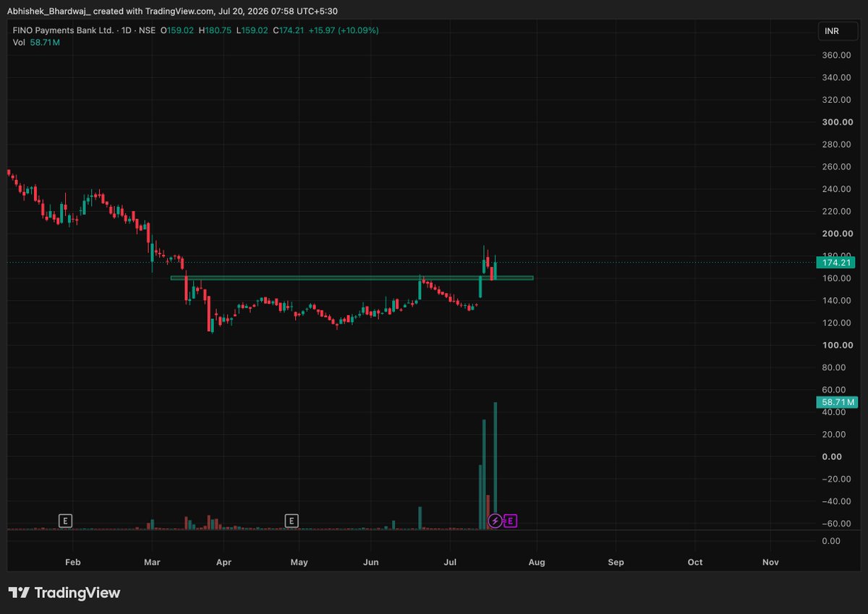Click the 360.00 price scale label
This screenshot has height=614, width=868.
click(x=835, y=55)
